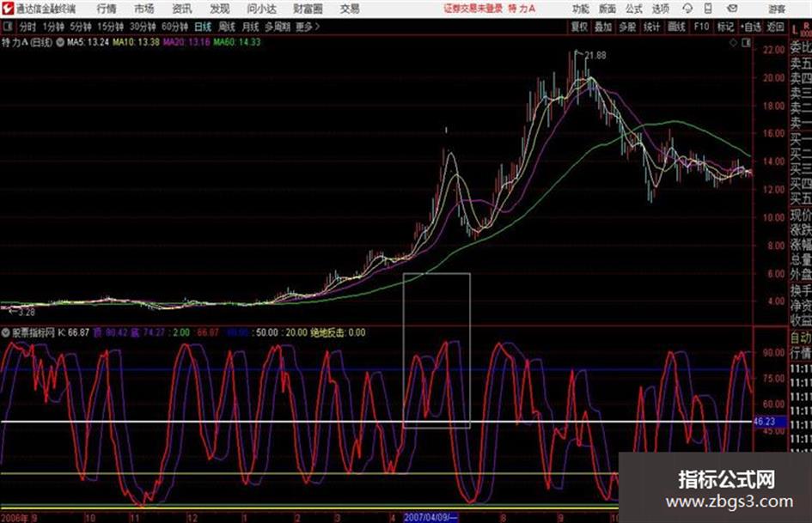This screenshot has height=523, width=812.
Task: Switch to 15分钟 period
Action: (x=111, y=27)
